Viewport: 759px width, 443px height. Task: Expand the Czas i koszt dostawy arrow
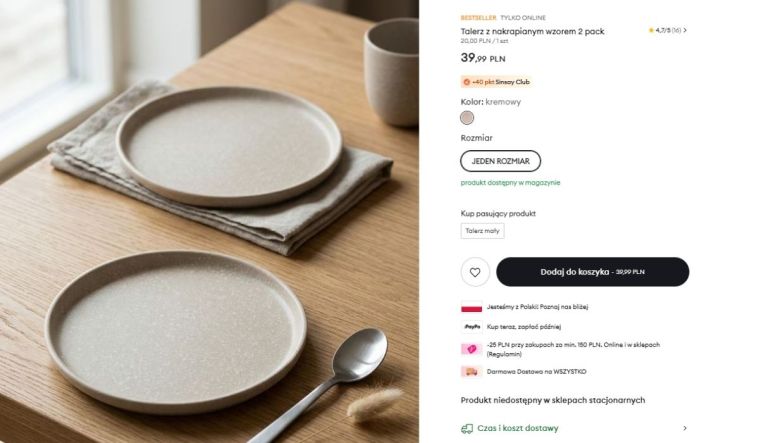coord(685,428)
